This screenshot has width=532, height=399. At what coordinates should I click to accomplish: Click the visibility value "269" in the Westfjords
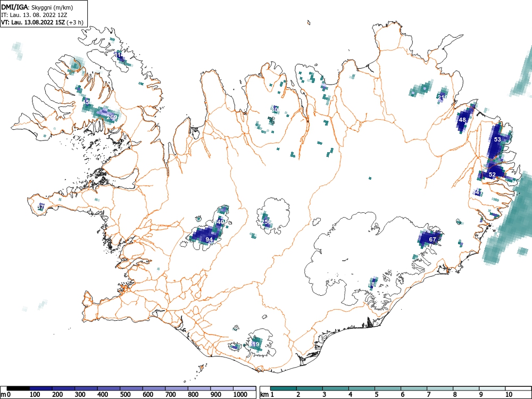pyautogui.click(x=112, y=118)
